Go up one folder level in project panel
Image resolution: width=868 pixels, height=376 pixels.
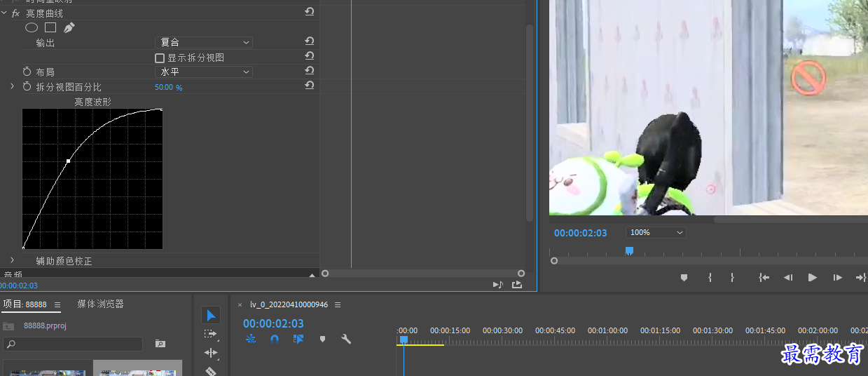point(8,326)
